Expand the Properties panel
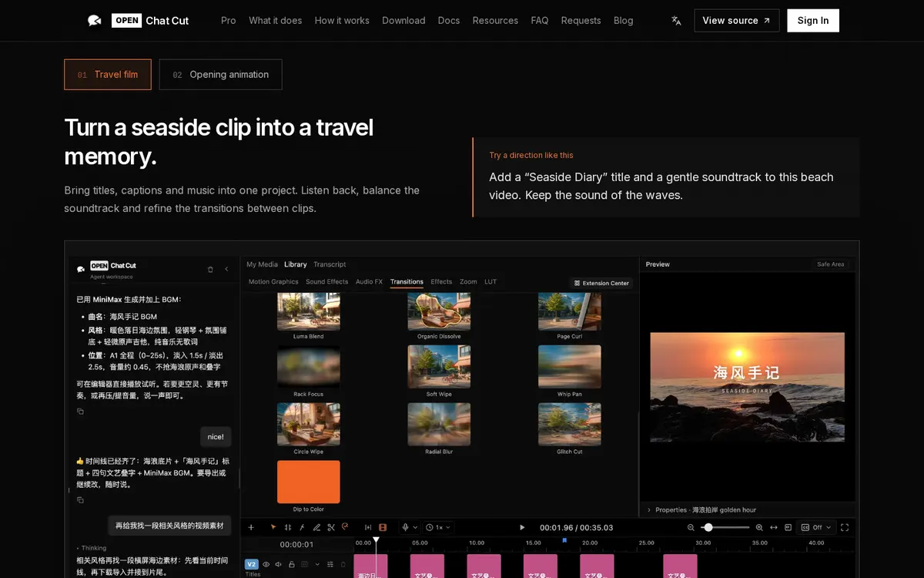The width and height of the screenshot is (924, 578). 649,509
